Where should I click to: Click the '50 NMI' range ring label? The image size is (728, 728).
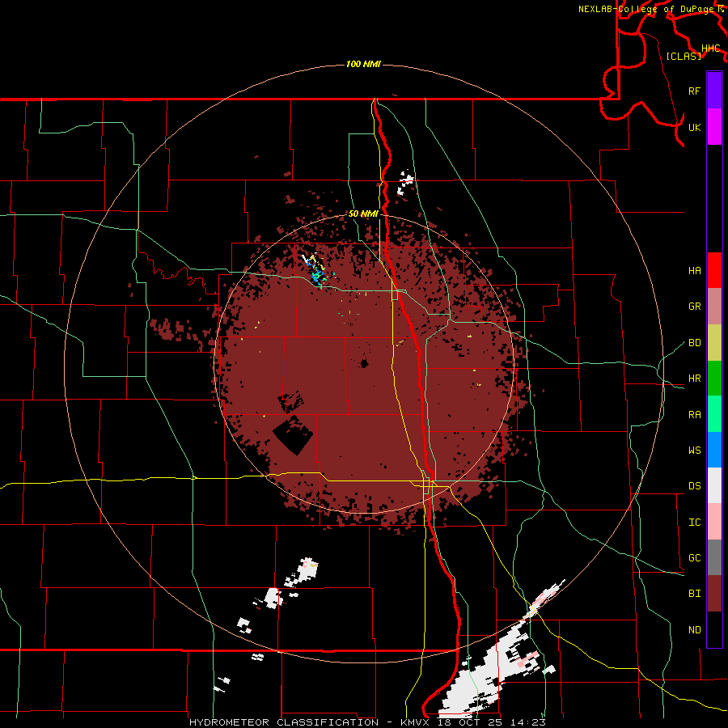point(363,214)
